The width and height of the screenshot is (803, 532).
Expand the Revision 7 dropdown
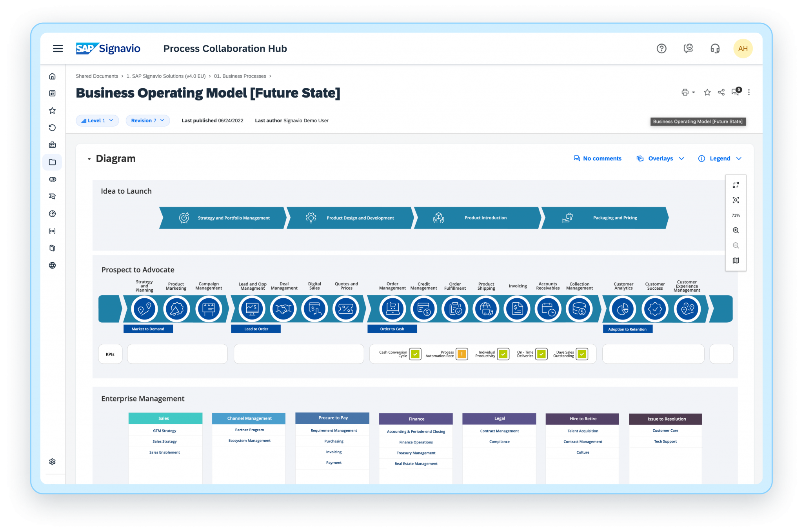tap(147, 120)
